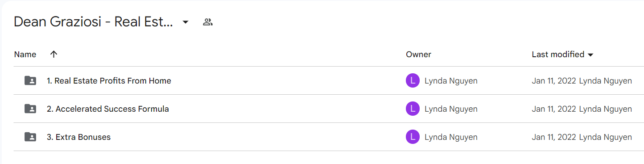Open the folder title dropdown arrow

pos(186,22)
